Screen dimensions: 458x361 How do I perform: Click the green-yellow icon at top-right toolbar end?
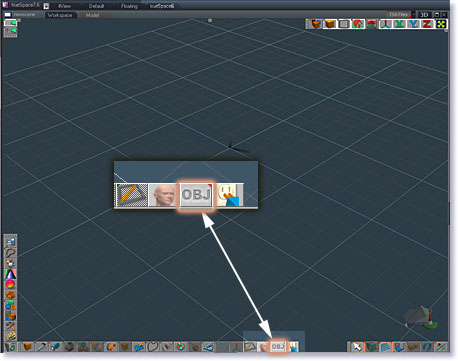pyautogui.click(x=441, y=24)
